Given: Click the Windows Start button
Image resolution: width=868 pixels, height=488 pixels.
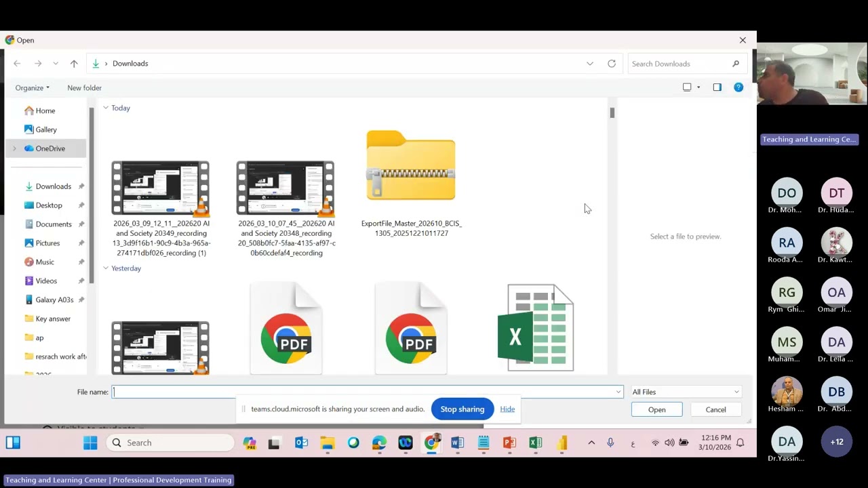Looking at the screenshot, I should [x=90, y=443].
